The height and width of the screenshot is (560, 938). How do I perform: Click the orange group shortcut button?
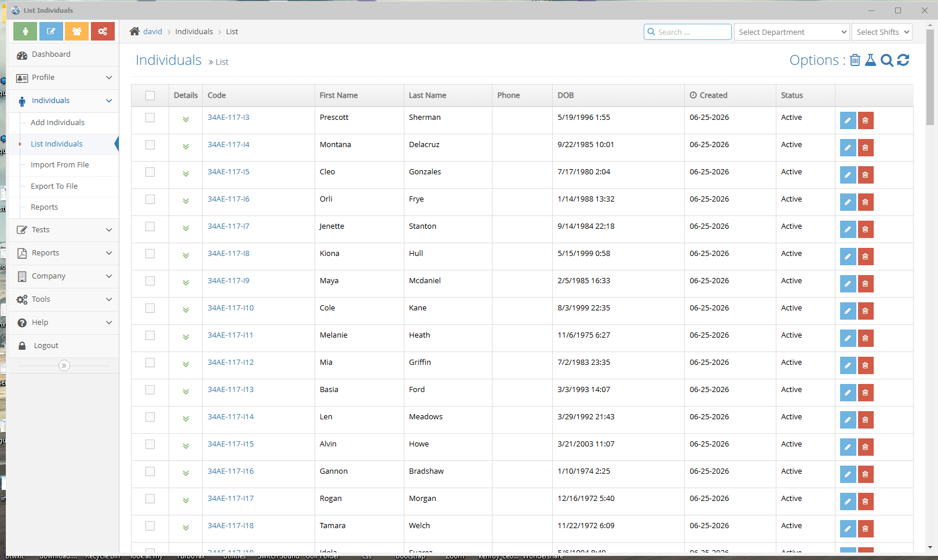tap(76, 31)
